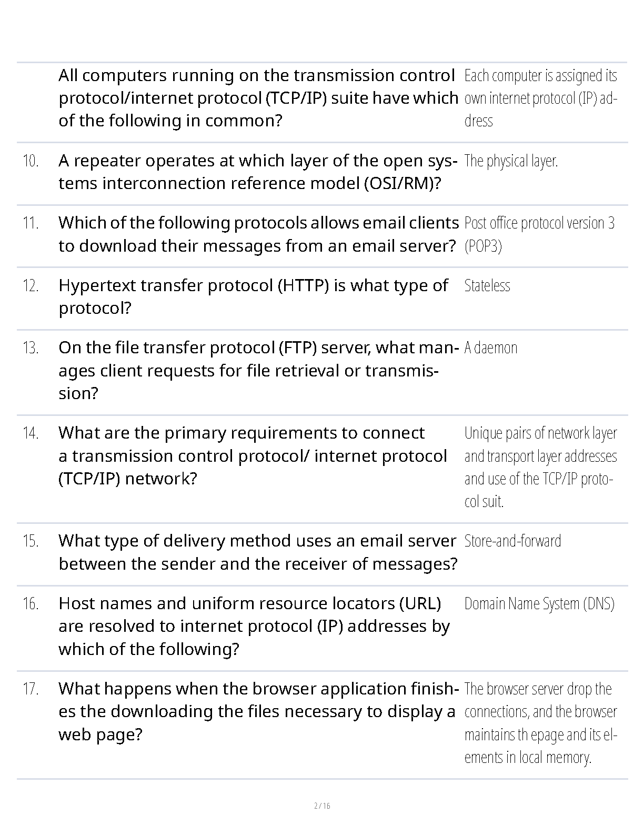Click the answer 'The physical layer.'
The width and height of the screenshot is (644, 834).
[x=511, y=161]
